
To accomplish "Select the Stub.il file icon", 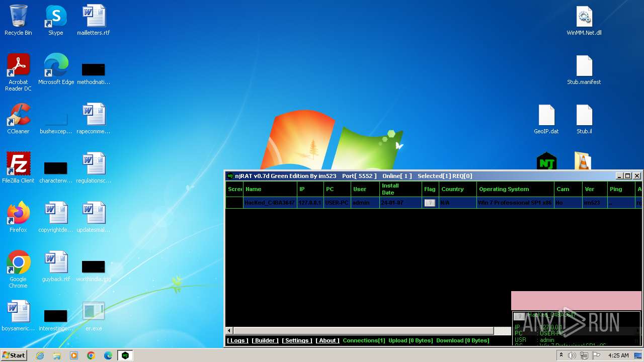I will pyautogui.click(x=584, y=119).
